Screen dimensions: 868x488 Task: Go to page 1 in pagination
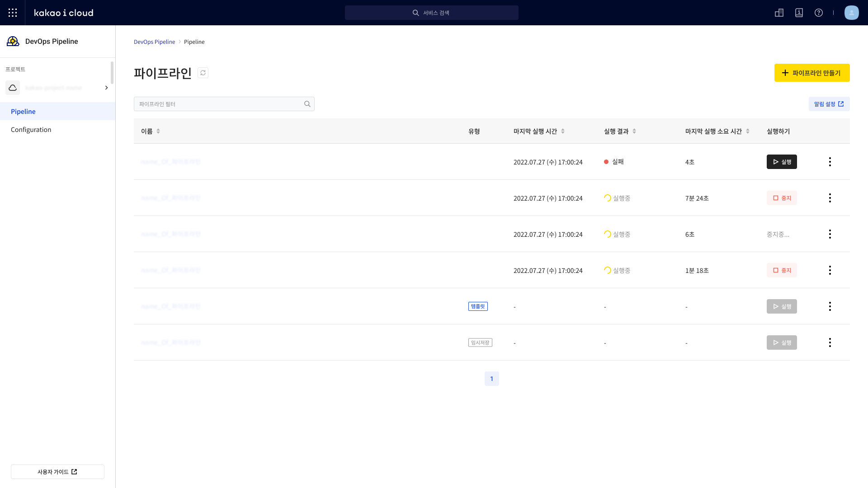[492, 379]
